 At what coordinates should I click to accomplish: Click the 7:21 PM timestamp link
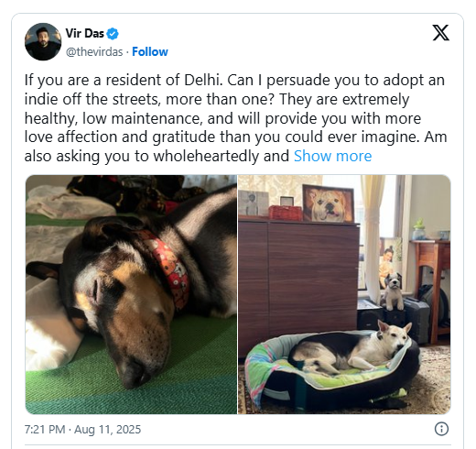45,429
